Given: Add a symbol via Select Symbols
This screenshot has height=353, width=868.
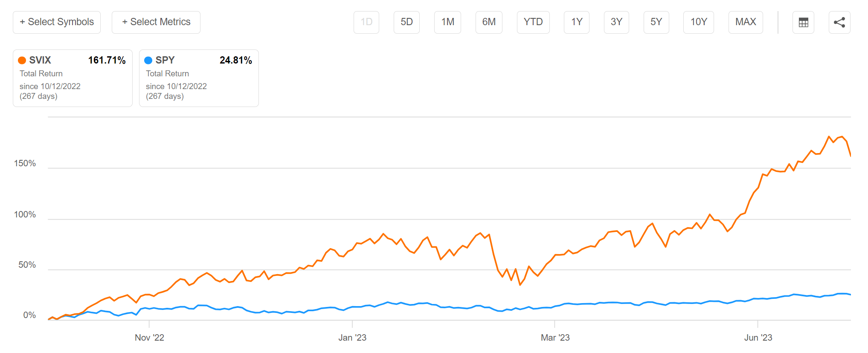Looking at the screenshot, I should [x=56, y=22].
